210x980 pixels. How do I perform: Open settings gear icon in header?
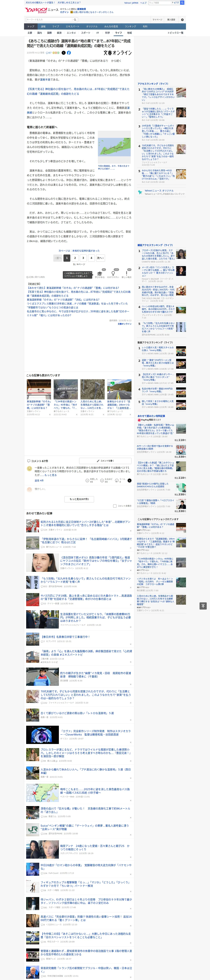coord(182,20)
